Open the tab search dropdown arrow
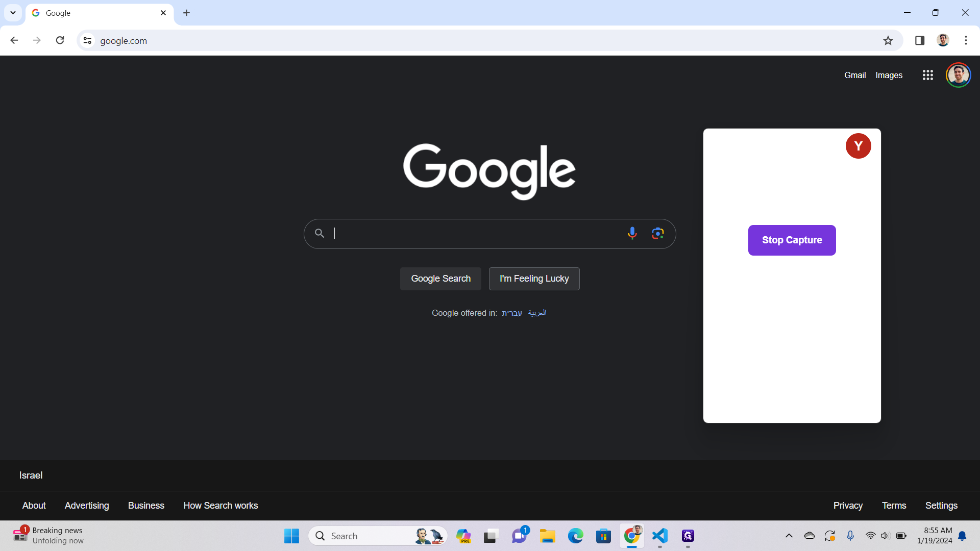The height and width of the screenshot is (551, 980). click(13, 13)
